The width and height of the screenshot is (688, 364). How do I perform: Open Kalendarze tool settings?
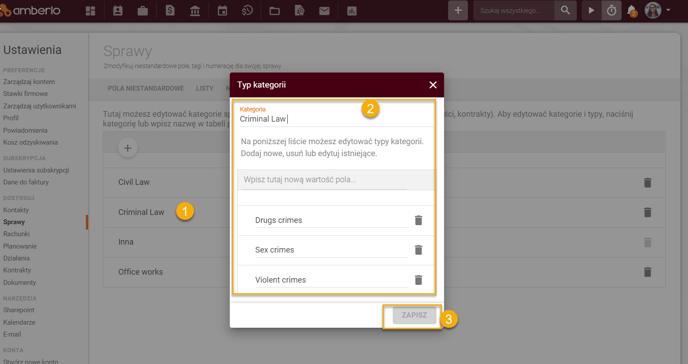point(19,322)
